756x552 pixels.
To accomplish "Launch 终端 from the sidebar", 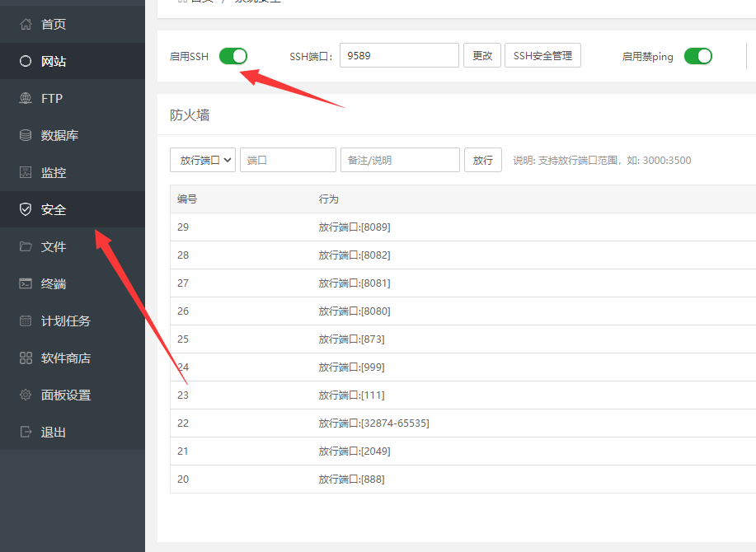I will pyautogui.click(x=73, y=283).
